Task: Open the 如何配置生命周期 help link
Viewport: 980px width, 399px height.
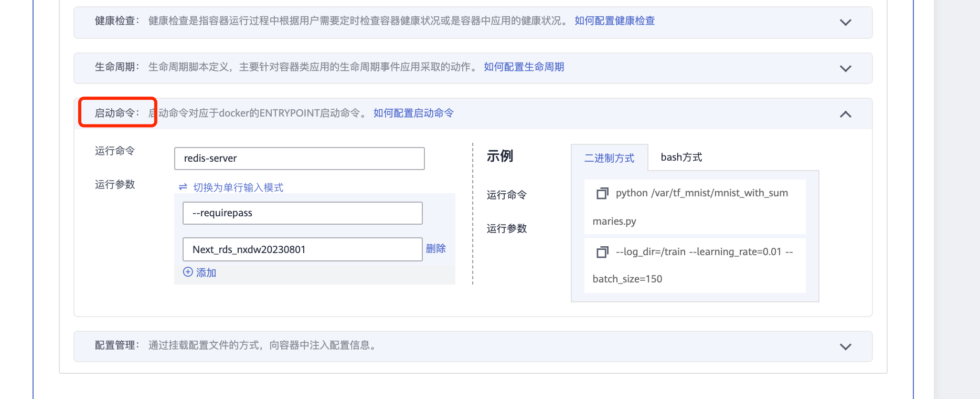Action: coord(524,67)
